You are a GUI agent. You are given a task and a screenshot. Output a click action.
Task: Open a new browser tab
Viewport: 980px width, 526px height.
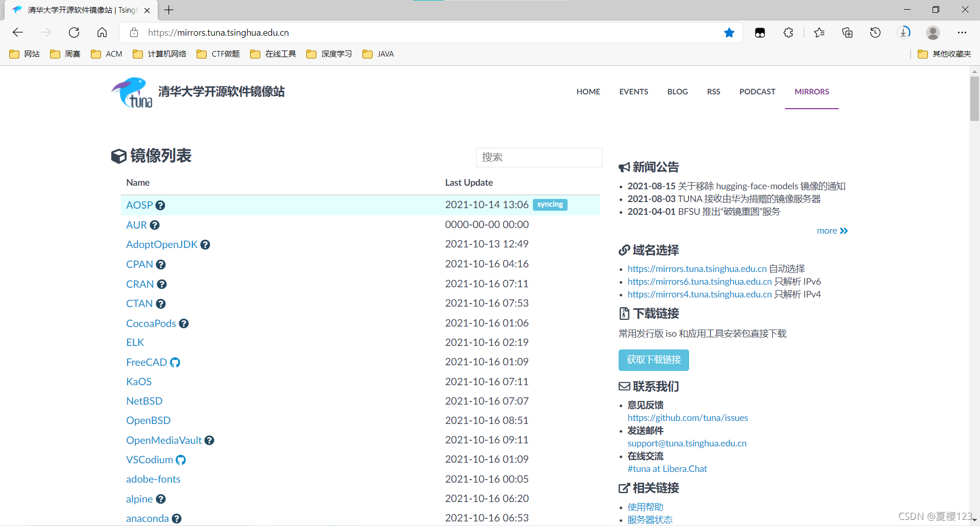point(169,10)
